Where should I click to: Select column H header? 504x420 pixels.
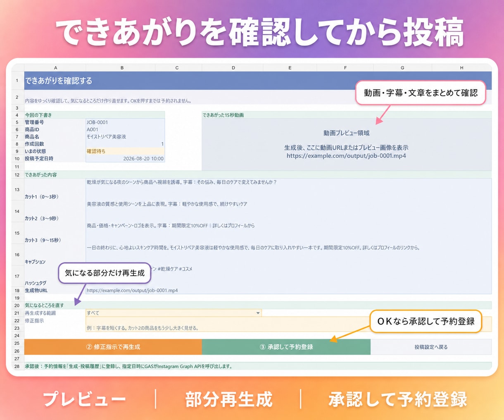click(x=461, y=68)
